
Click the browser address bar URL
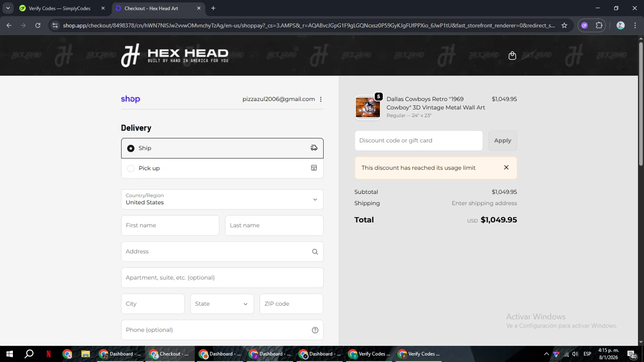309,25
